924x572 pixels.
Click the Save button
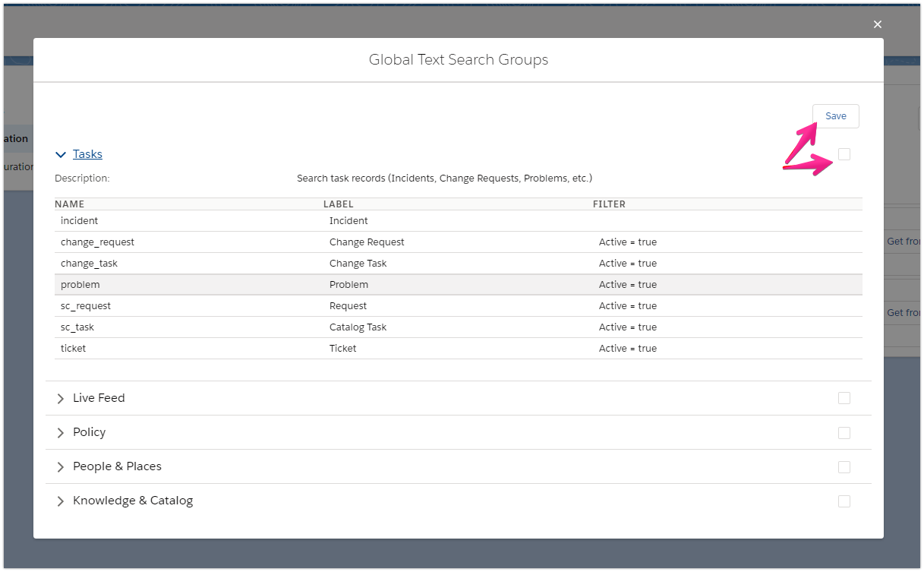[835, 115]
